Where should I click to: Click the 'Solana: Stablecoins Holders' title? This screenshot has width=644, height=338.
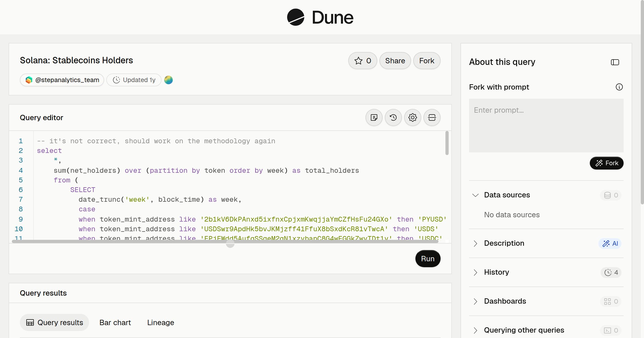pyautogui.click(x=76, y=60)
